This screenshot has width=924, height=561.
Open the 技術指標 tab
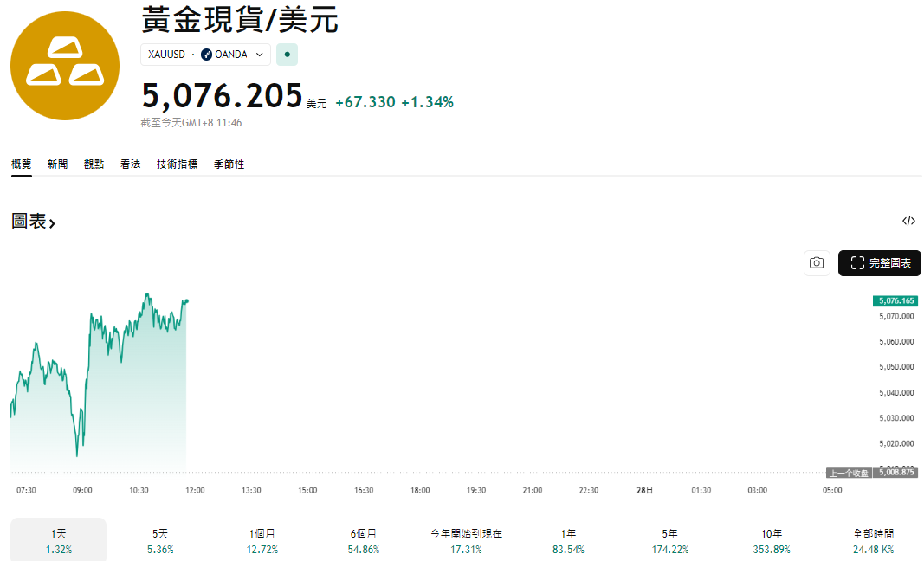pos(177,164)
